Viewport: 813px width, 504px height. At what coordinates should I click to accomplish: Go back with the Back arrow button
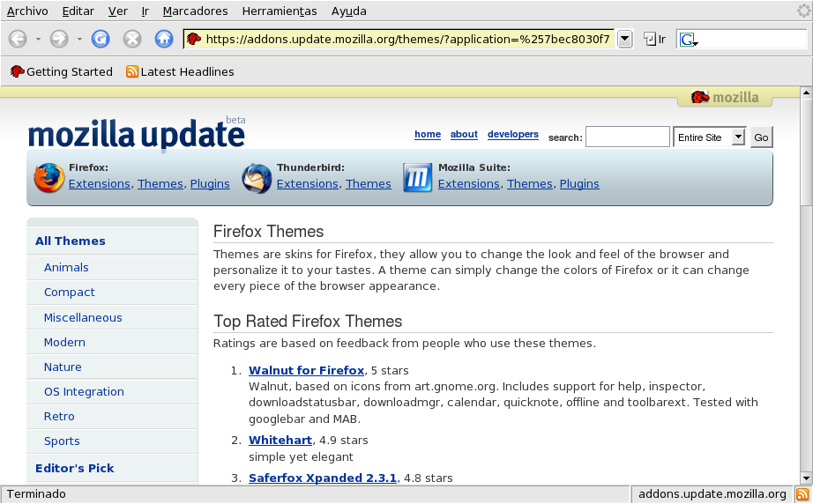point(18,39)
